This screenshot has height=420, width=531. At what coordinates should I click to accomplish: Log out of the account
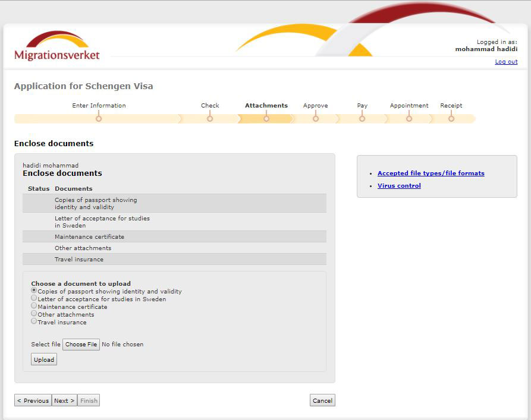[506, 62]
